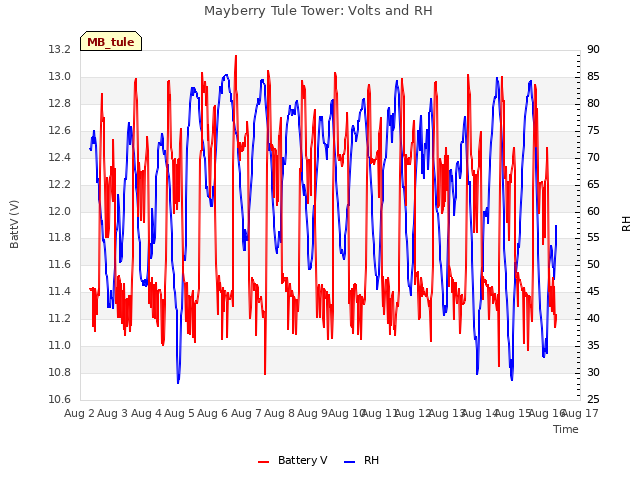Click the 45 RH axis value
The width and height of the screenshot is (640, 480).
click(593, 291)
